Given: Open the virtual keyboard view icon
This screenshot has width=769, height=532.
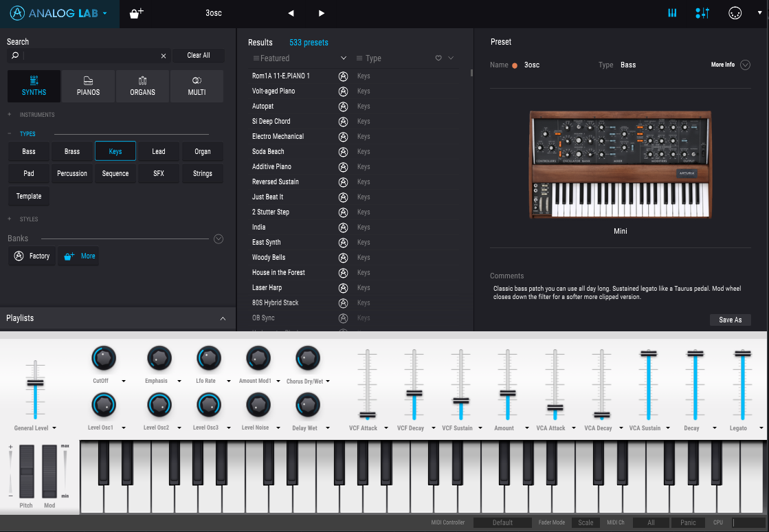Looking at the screenshot, I should 671,13.
